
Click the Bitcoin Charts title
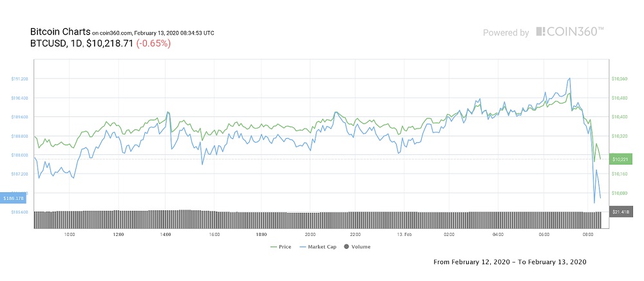tap(60, 32)
